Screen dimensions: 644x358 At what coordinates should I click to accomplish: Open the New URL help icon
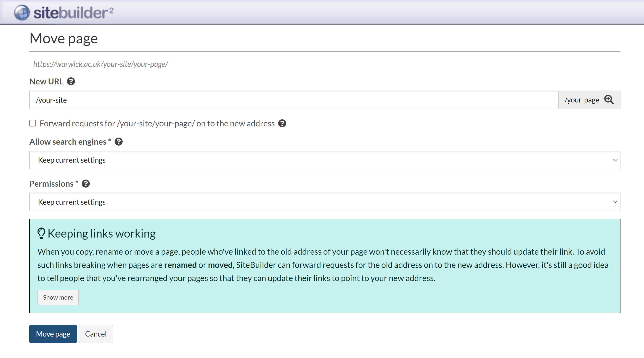pos(71,82)
